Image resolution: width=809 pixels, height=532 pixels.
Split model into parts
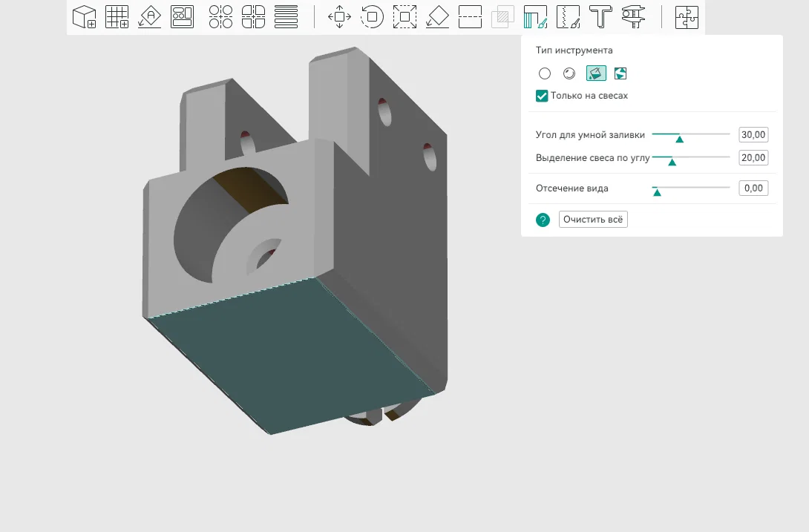point(253,17)
